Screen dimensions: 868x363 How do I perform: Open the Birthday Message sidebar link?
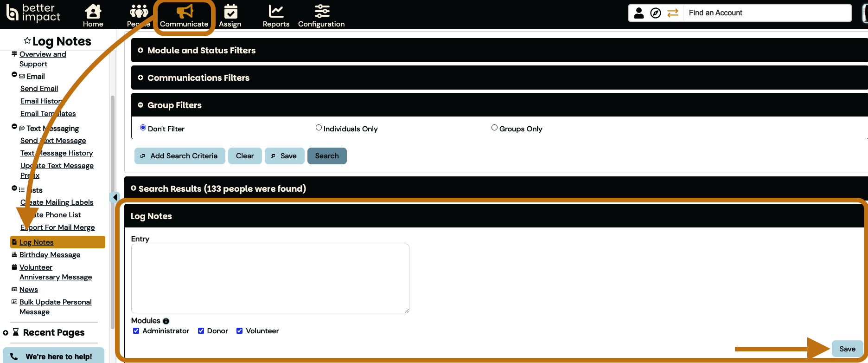click(x=50, y=255)
